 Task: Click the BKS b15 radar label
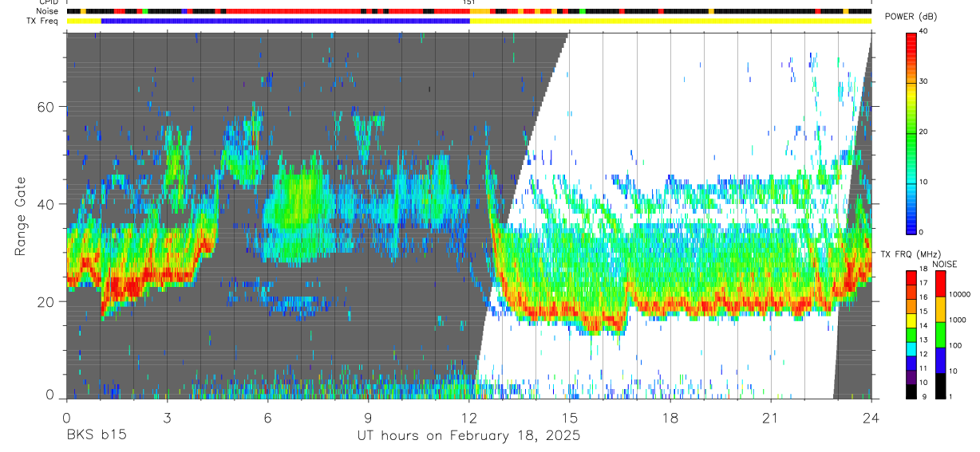(x=96, y=436)
